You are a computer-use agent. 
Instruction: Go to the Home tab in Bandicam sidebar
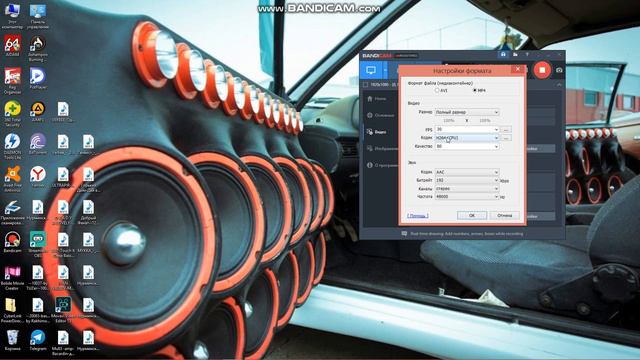click(x=377, y=98)
